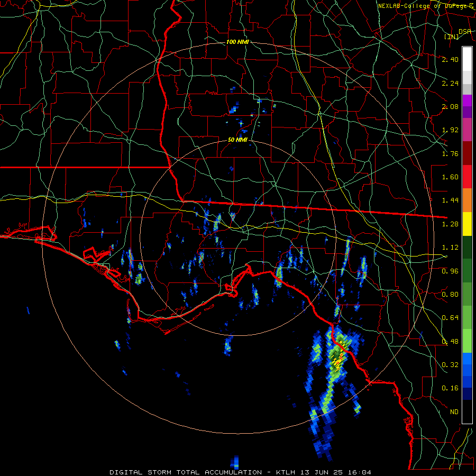Select the orange legend color band
The image size is (476, 476).
coord(467,200)
